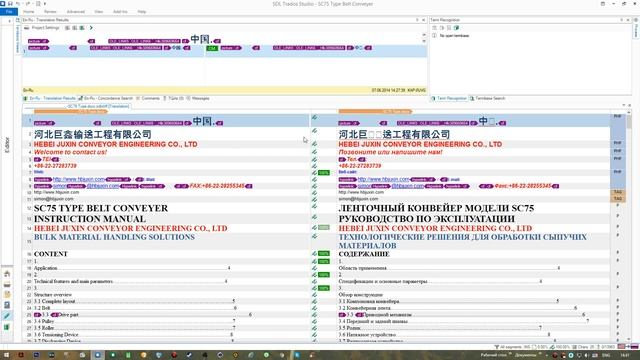Screen dimensions: 640x360
Task: Open the quick access toolbar customize dropdown
Action: 44,4
